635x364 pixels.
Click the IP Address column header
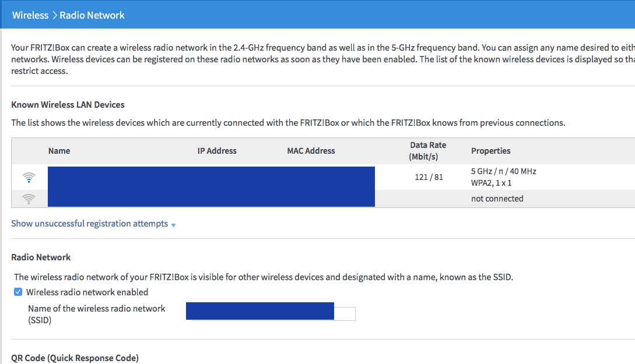coord(217,151)
